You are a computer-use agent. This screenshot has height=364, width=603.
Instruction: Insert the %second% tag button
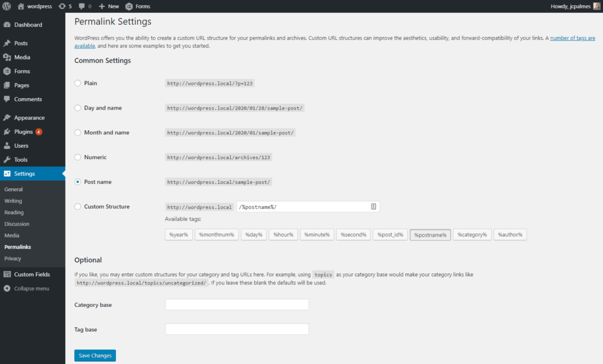[x=353, y=234]
